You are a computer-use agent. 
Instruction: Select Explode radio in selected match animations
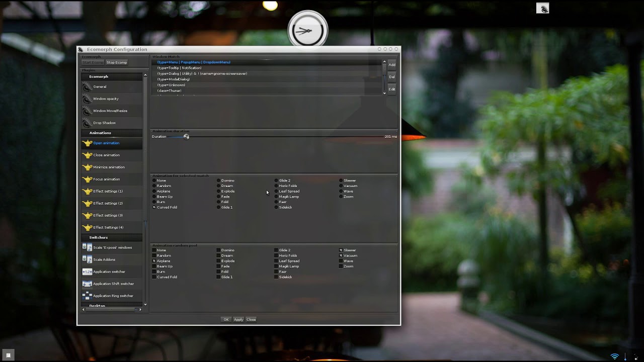(219, 191)
